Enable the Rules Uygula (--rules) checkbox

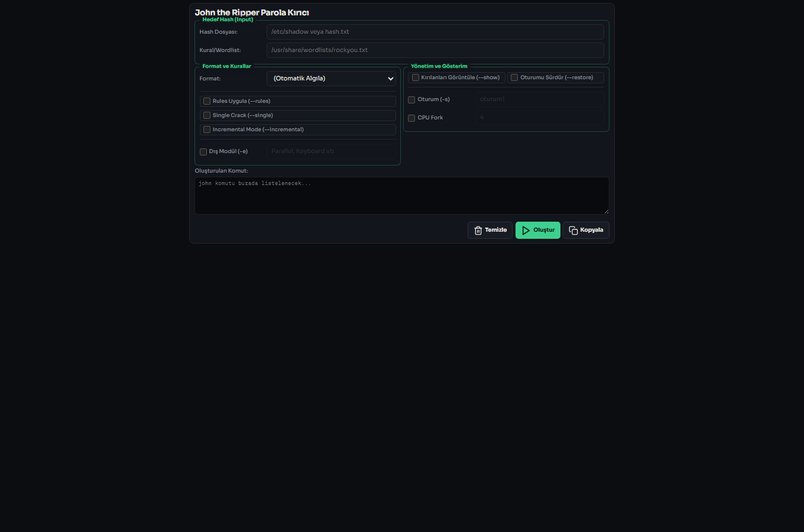(207, 101)
